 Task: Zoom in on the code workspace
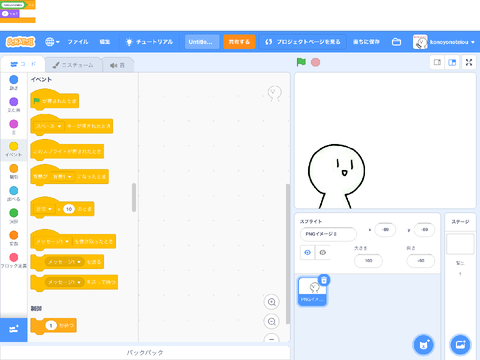(272, 302)
